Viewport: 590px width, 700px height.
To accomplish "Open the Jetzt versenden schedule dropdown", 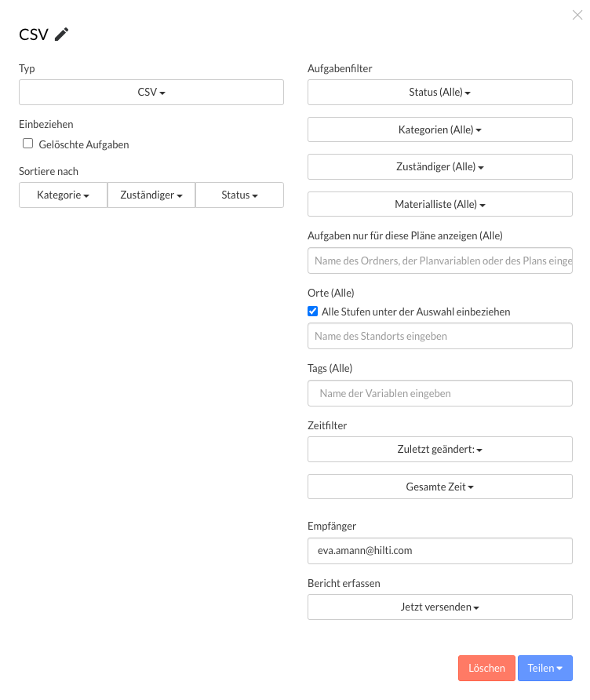I will point(439,607).
